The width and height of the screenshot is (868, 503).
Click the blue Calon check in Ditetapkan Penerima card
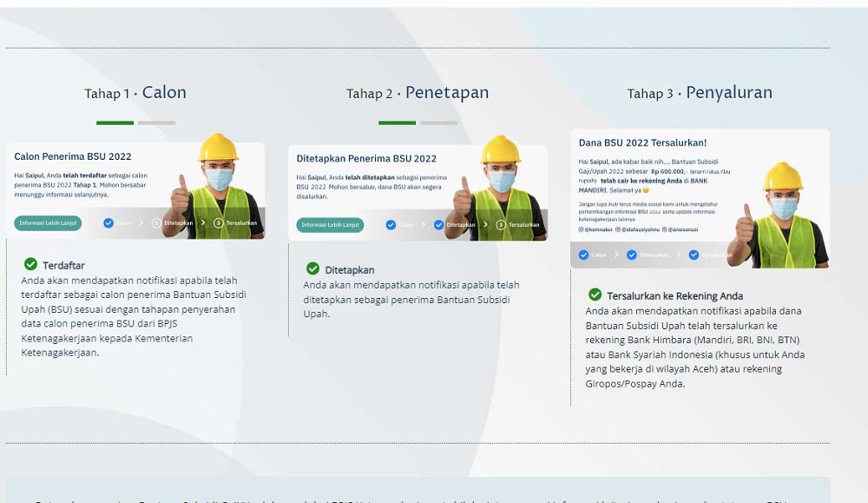(391, 224)
